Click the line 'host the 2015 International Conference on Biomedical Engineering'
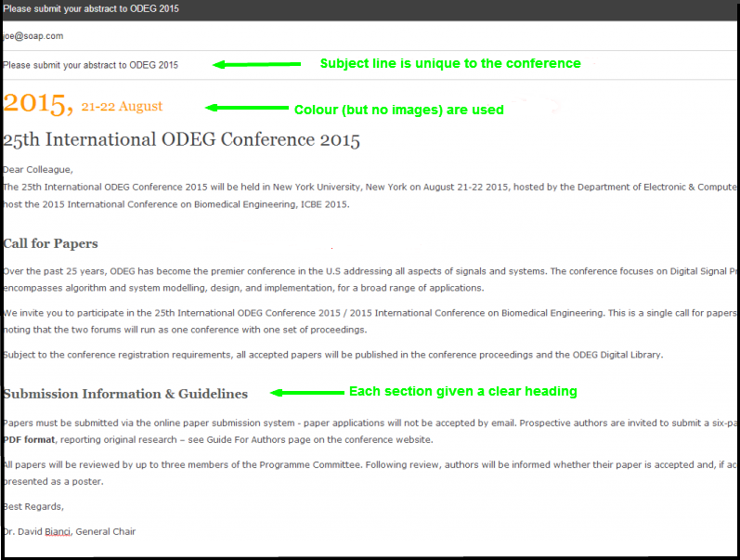This screenshot has height=560, width=740. tap(176, 204)
